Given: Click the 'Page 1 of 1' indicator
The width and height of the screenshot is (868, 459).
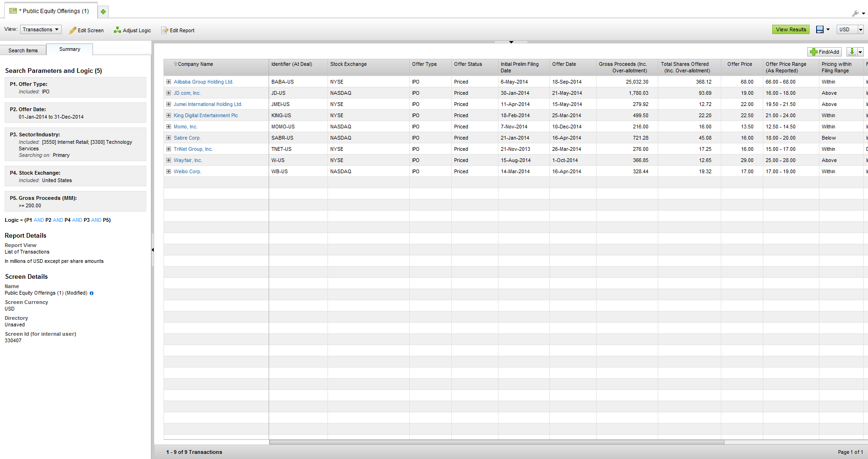Looking at the screenshot, I should coord(850,452).
